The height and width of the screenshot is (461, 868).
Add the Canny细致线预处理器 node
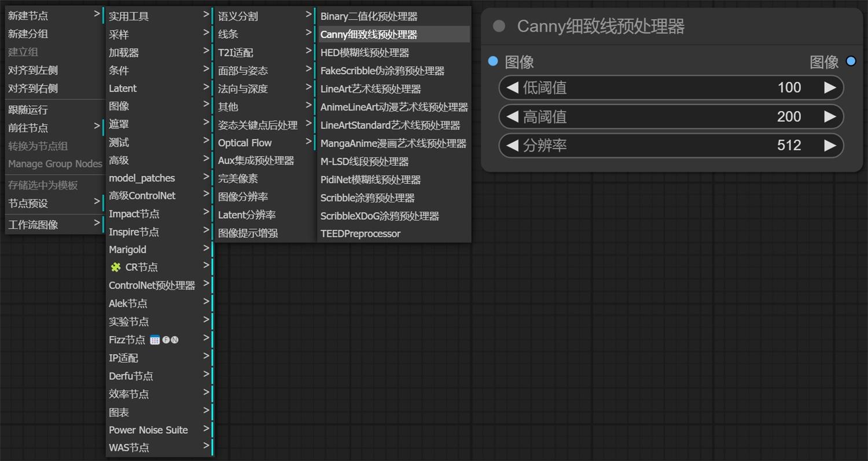tap(394, 35)
